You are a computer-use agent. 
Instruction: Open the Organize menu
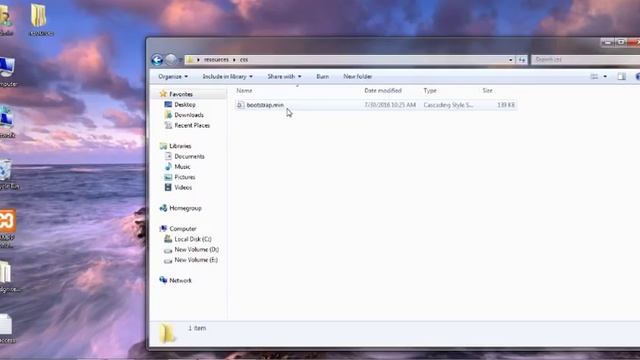click(x=173, y=76)
